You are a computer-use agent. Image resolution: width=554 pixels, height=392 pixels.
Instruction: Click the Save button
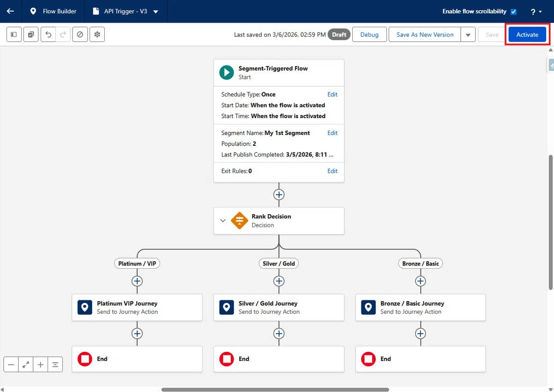coord(492,35)
